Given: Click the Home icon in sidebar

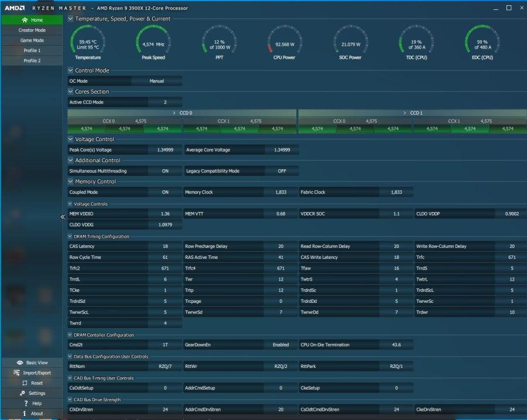Looking at the screenshot, I should point(25,20).
